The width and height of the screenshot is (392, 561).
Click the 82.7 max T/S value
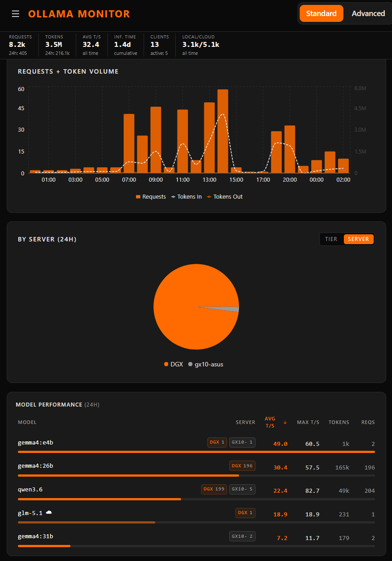click(x=312, y=490)
